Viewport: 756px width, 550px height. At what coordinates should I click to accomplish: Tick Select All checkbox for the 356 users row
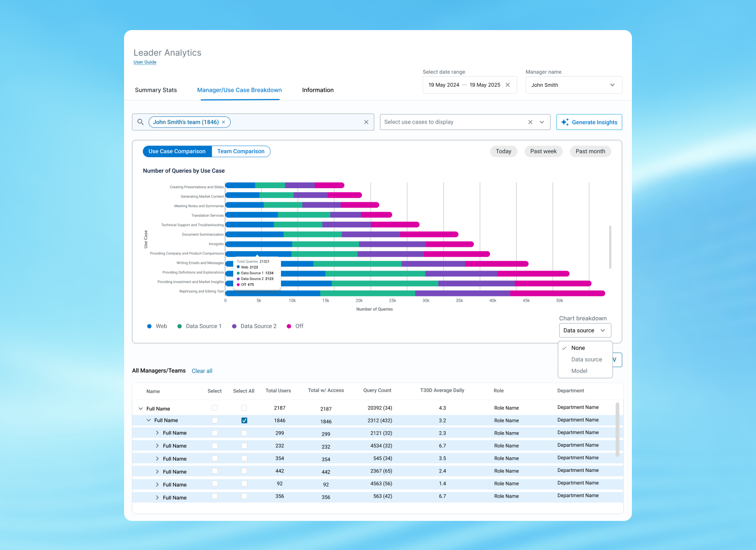tap(244, 496)
